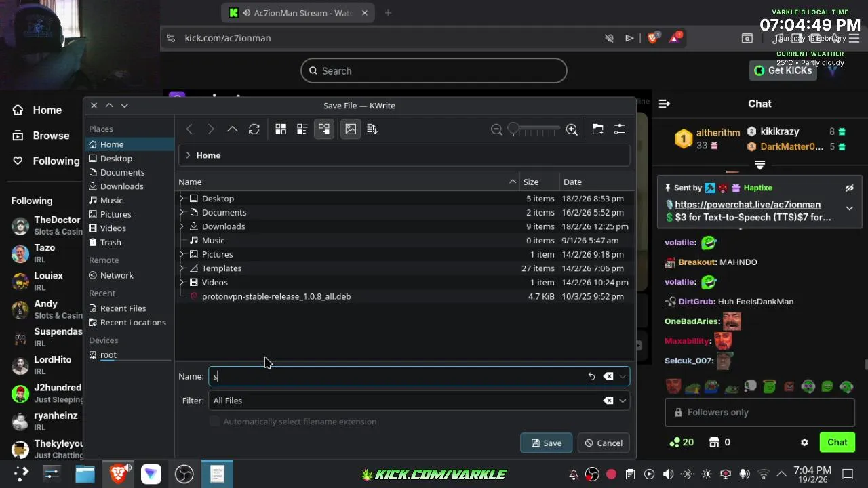This screenshot has height=488, width=868.
Task: Open Kick Browse page
Action: point(42,136)
